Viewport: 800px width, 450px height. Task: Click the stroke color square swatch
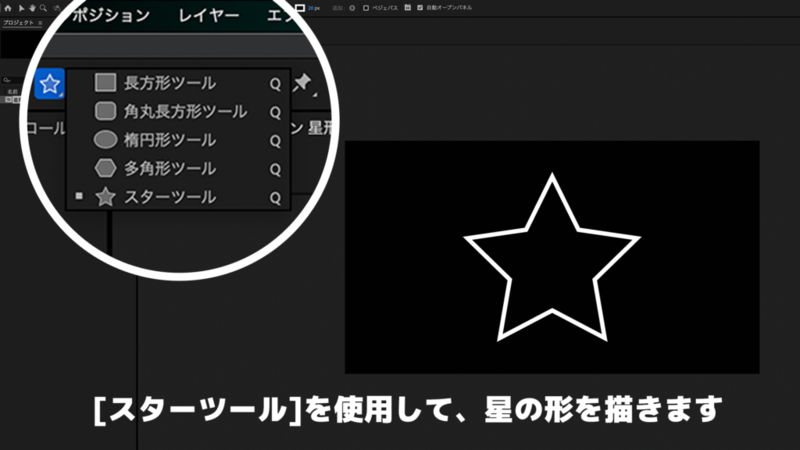coord(301,8)
